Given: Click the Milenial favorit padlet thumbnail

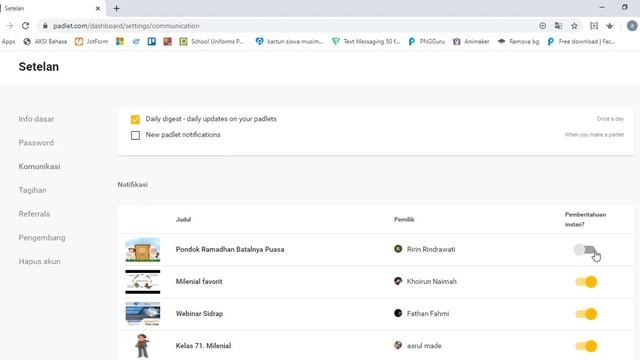Looking at the screenshot, I should point(142,282).
